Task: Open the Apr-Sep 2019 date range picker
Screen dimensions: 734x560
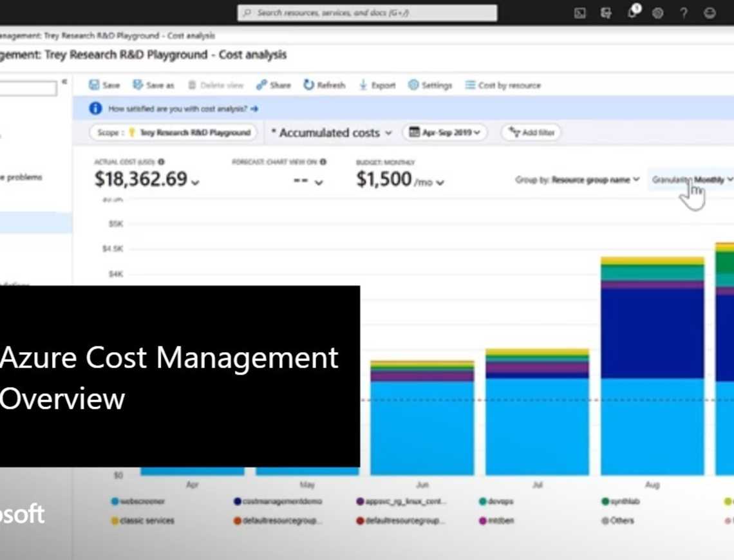Action: [x=444, y=133]
